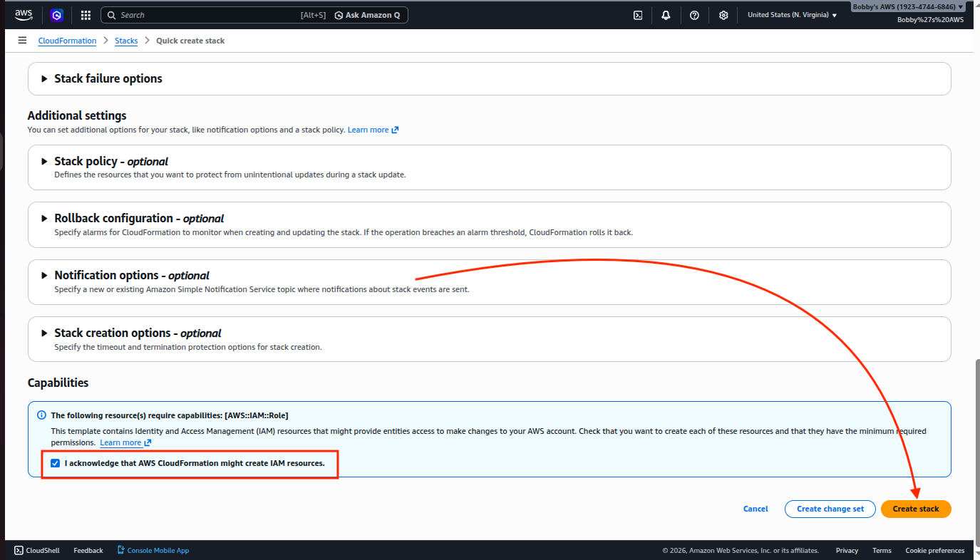980x560 pixels.
Task: Launch CloudShell from top bar icon
Action: point(638,15)
